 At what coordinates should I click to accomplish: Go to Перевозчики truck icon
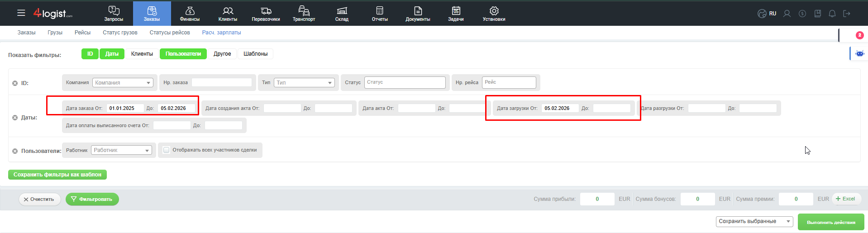[x=266, y=11]
